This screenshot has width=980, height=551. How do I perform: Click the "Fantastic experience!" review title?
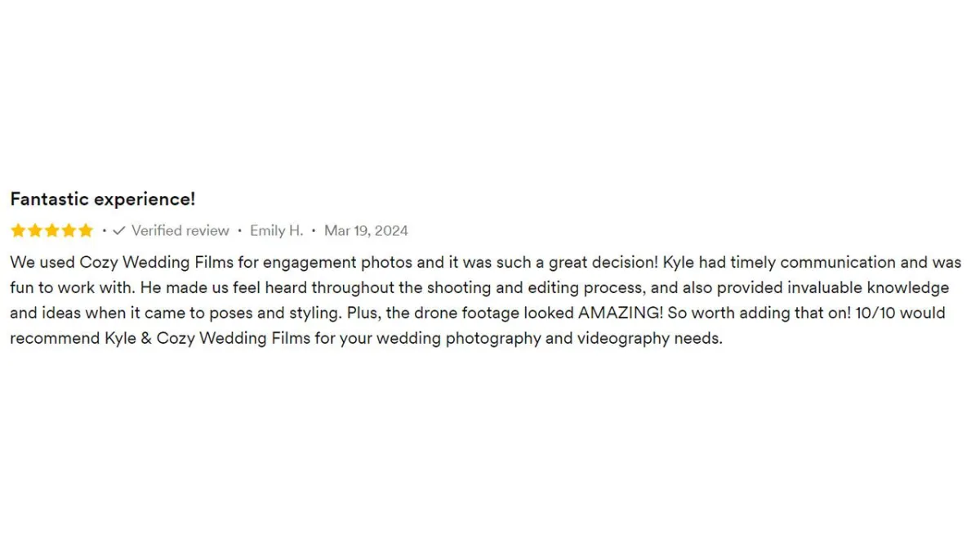tap(103, 199)
